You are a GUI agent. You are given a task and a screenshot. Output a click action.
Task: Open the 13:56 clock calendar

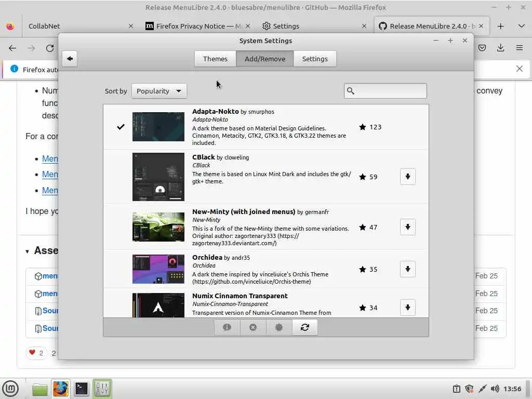pos(512,389)
